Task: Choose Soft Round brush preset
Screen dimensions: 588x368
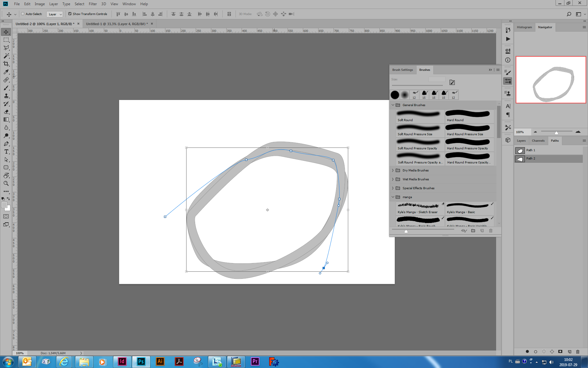Action: click(x=420, y=117)
